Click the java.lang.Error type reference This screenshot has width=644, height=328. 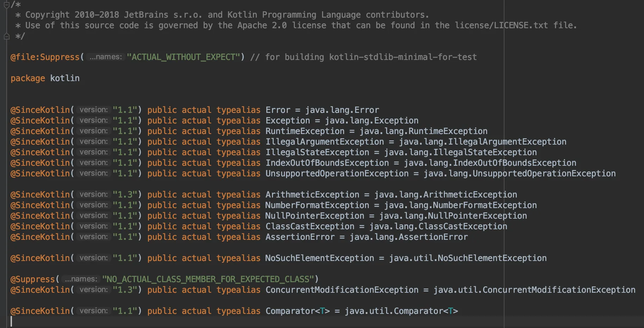point(342,110)
